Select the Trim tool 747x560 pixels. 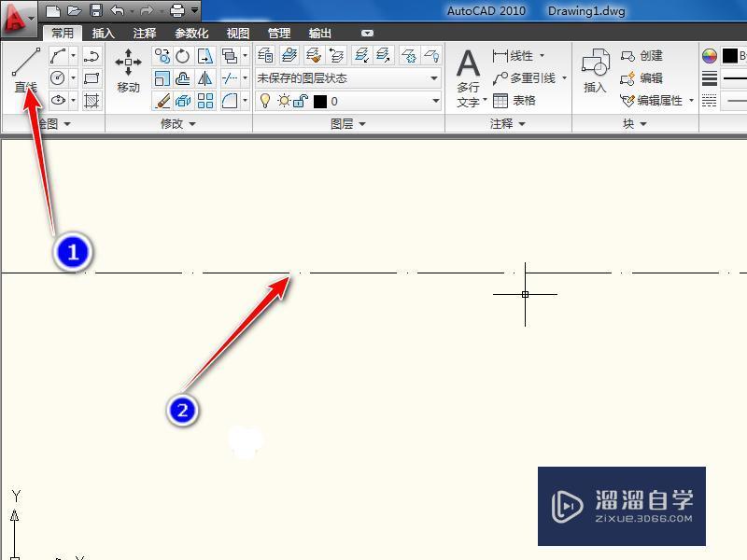[x=230, y=78]
